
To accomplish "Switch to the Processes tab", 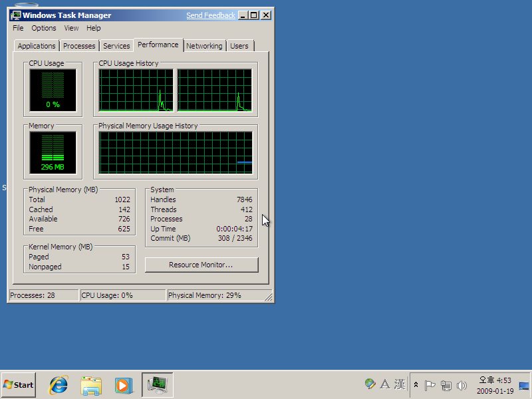I will pos(79,46).
